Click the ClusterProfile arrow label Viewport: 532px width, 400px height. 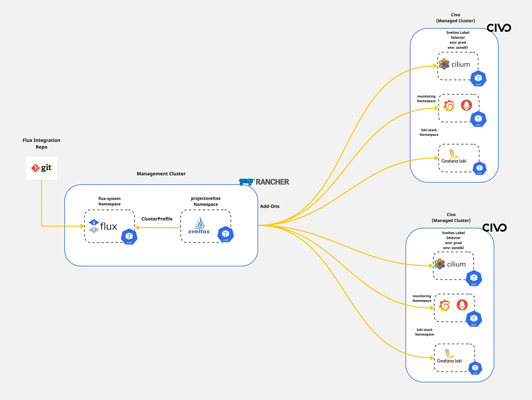click(x=157, y=219)
